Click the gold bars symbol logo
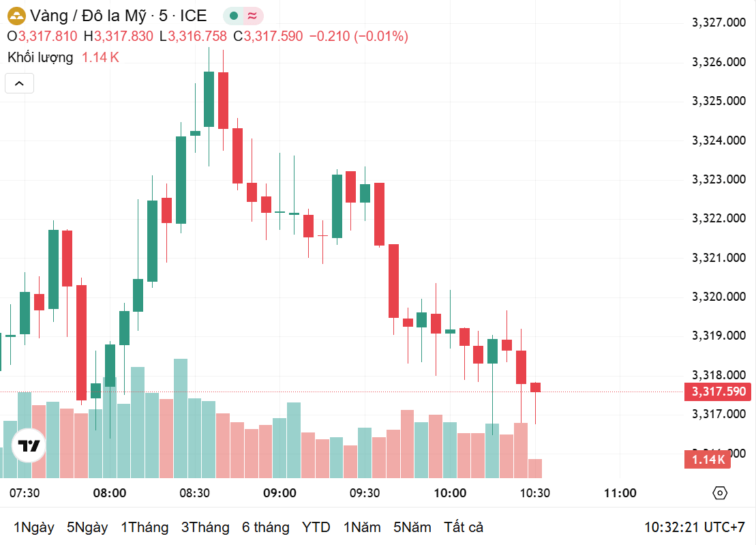The height and width of the screenshot is (545, 756). tap(16, 16)
